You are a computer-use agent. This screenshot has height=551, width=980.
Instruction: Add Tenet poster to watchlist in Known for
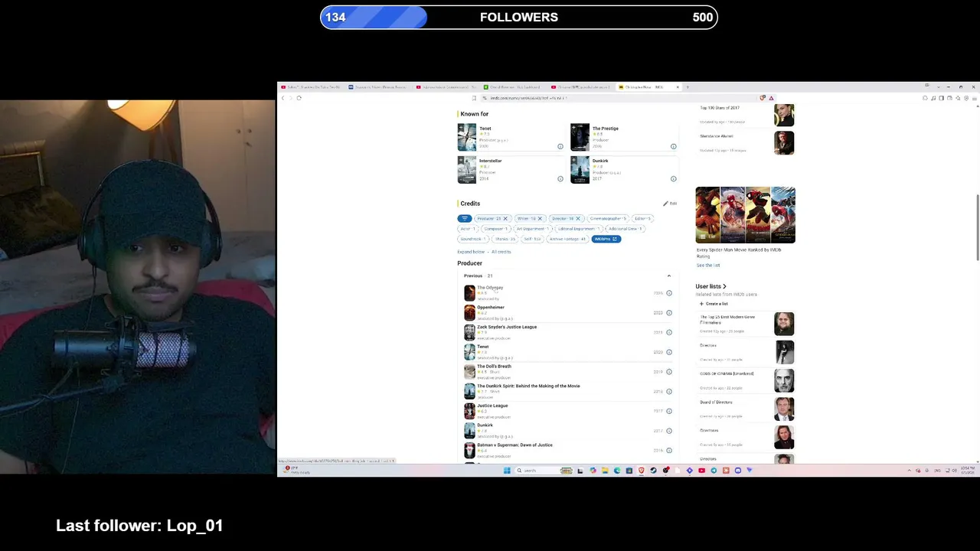[461, 127]
